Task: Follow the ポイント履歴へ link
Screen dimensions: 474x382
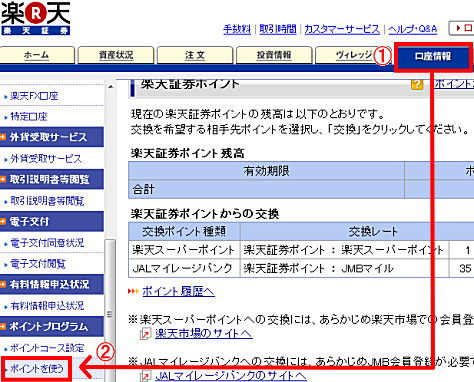Action: coord(178,291)
